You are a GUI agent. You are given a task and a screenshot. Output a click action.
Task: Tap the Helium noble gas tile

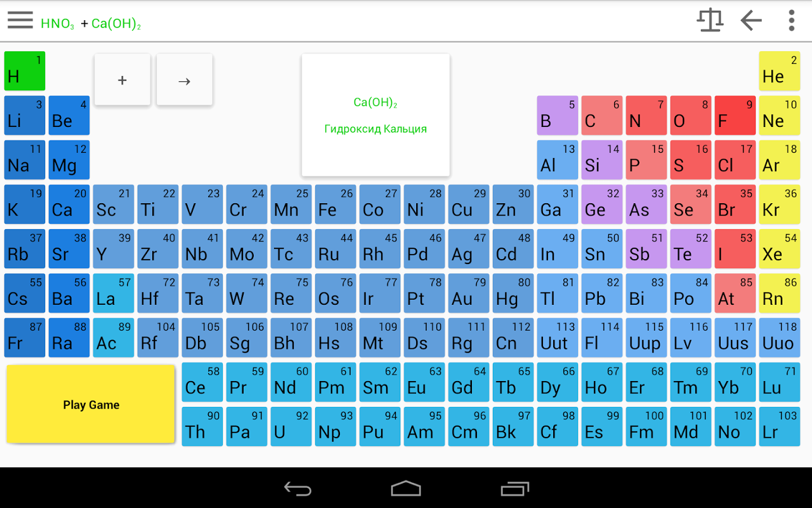(779, 71)
